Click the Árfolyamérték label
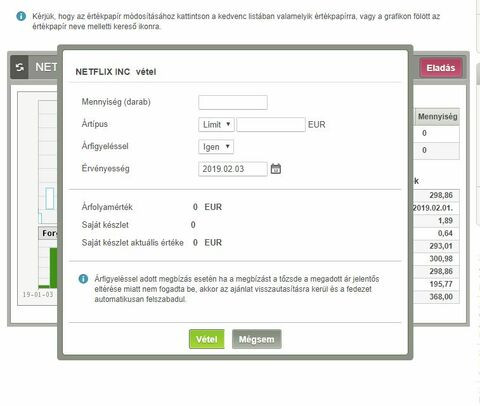The width and height of the screenshot is (480, 406). (107, 207)
